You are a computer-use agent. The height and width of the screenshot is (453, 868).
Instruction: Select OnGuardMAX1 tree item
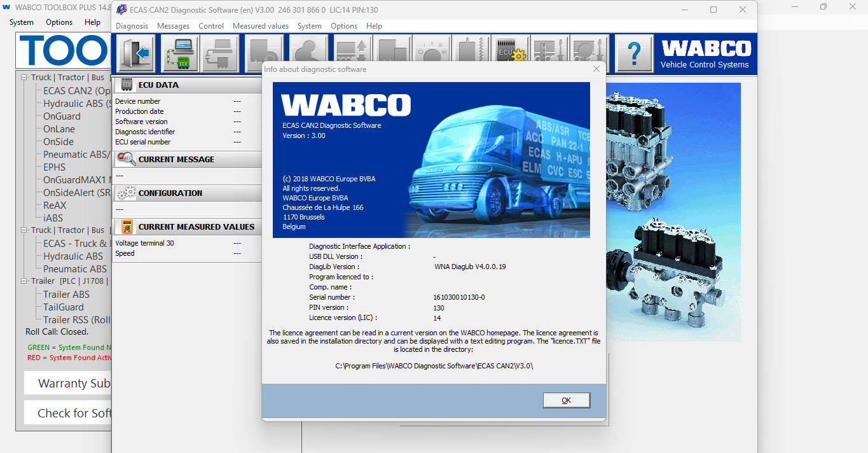tap(77, 180)
